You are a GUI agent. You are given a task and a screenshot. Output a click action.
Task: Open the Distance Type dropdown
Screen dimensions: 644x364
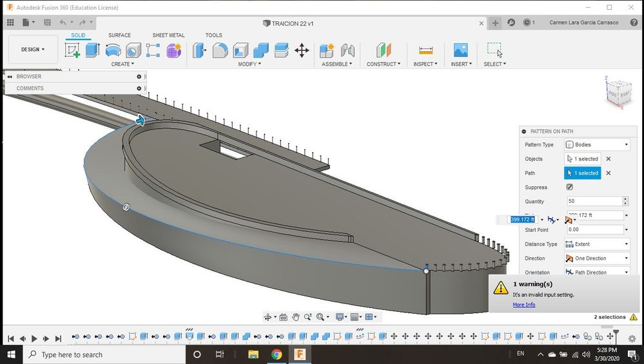click(597, 244)
